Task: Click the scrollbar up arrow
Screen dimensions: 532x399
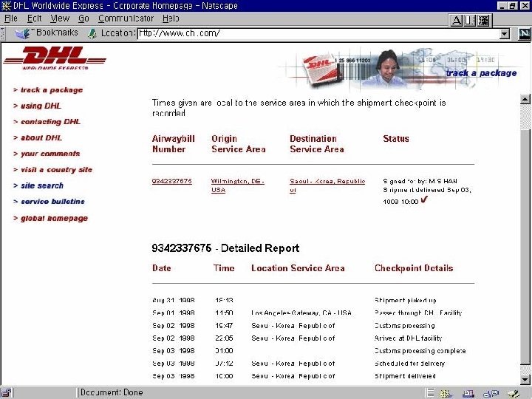Action: (525, 99)
